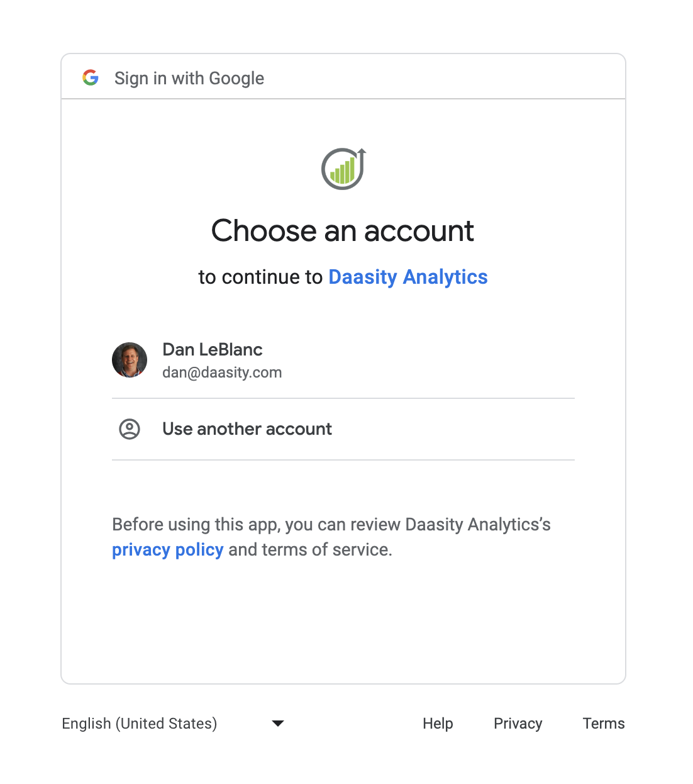Open the privacy policy link
Viewport: 693px width, 784px height.
[168, 550]
